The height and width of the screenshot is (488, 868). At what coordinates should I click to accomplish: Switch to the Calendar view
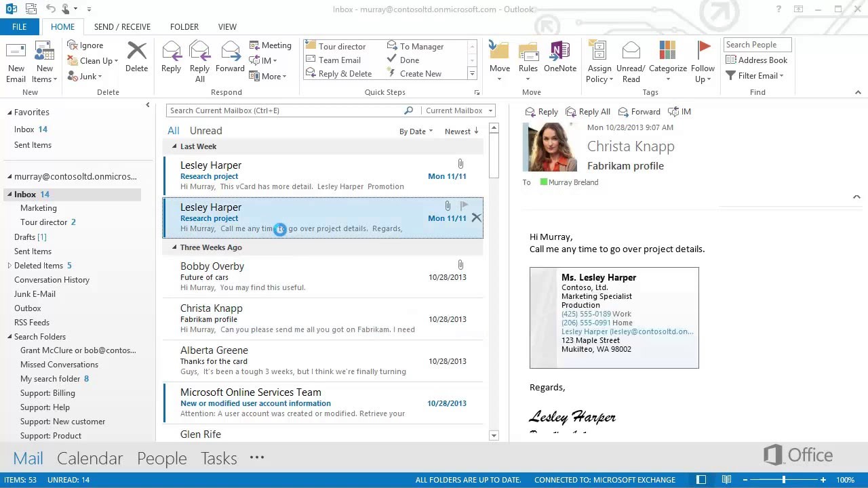click(90, 458)
